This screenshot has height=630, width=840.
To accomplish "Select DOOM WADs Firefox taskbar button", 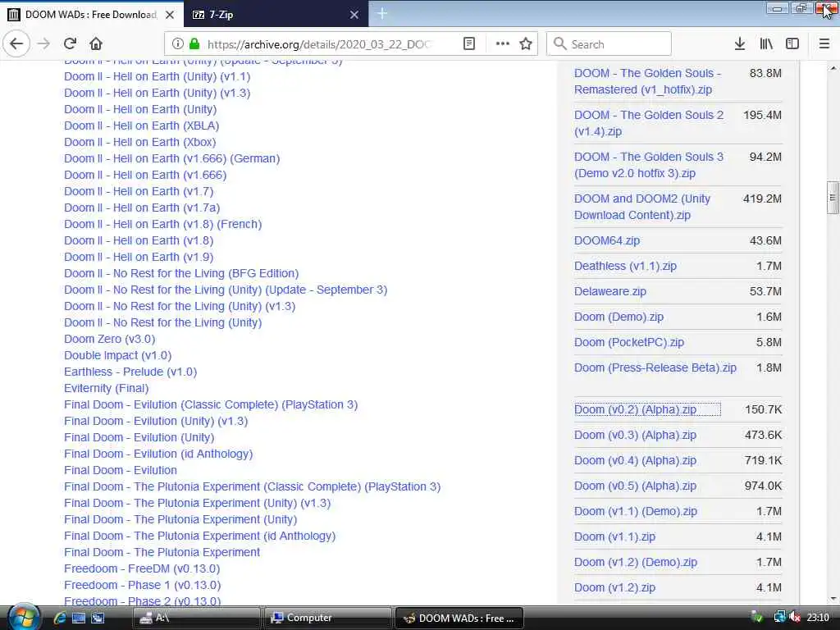I will click(459, 619).
